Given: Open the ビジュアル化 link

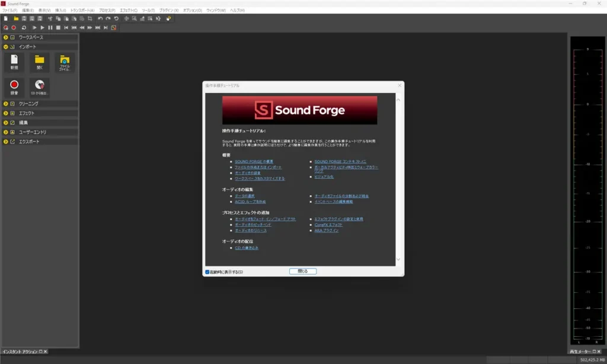Looking at the screenshot, I should pyautogui.click(x=324, y=177).
